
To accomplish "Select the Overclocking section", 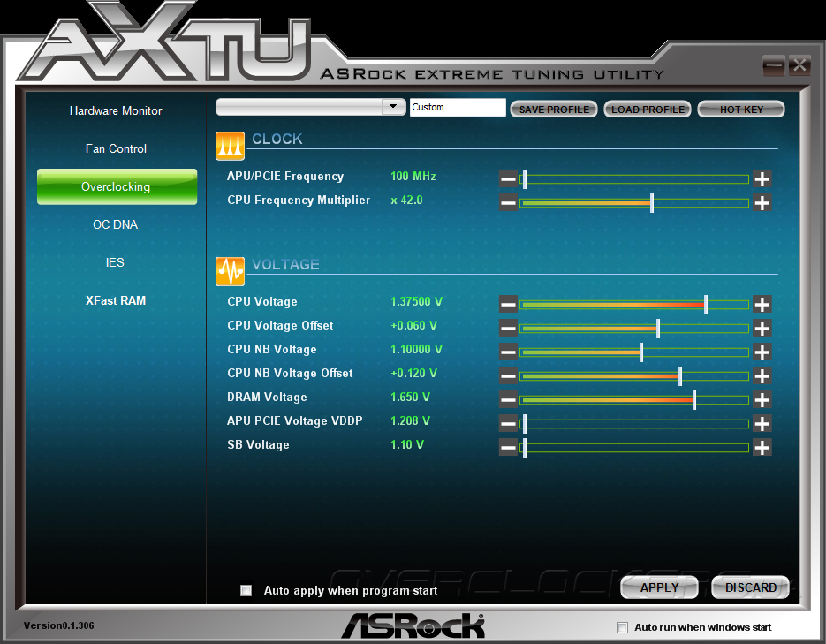I will click(117, 186).
